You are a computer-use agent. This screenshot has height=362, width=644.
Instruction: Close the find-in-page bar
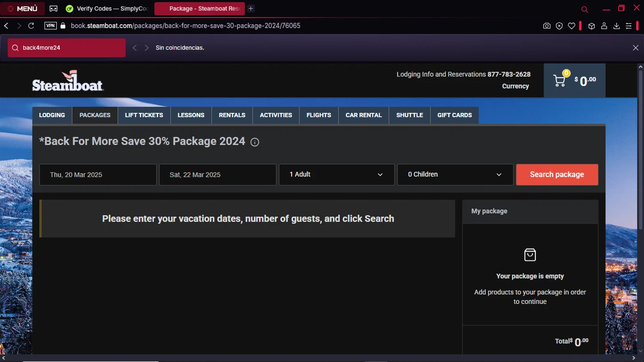635,48
